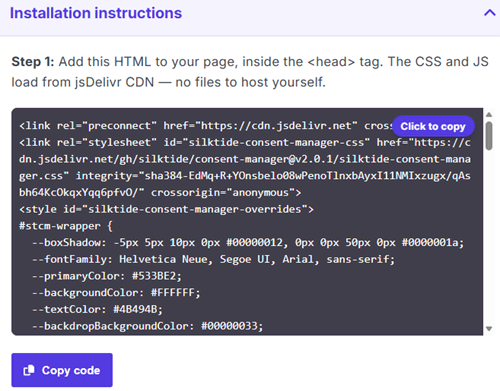Click the "--backdropBackgroundColor: #00000033;" line
This screenshot has width=500, height=391.
coord(147,326)
